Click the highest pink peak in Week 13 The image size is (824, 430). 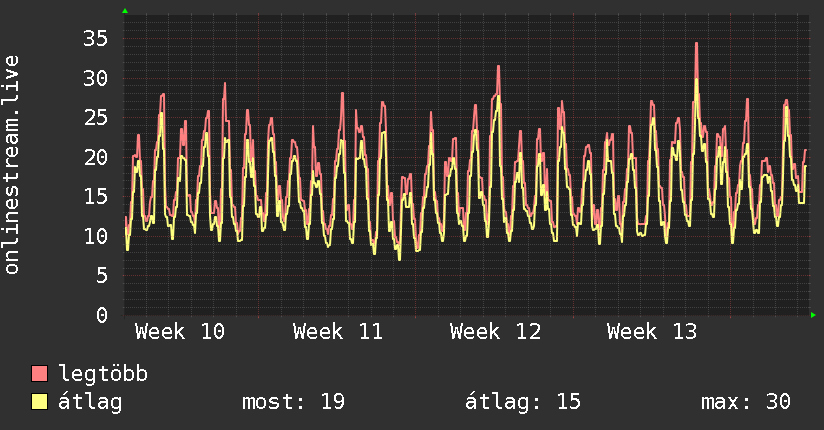(696, 44)
